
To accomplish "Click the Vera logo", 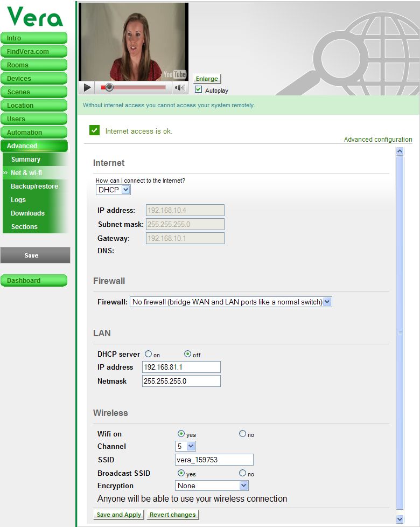I will click(35, 17).
